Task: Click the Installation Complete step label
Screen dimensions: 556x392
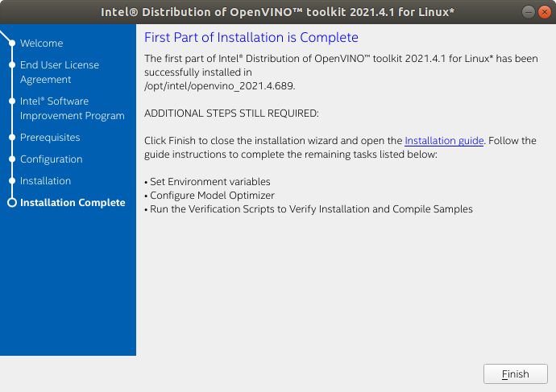Action: point(73,203)
